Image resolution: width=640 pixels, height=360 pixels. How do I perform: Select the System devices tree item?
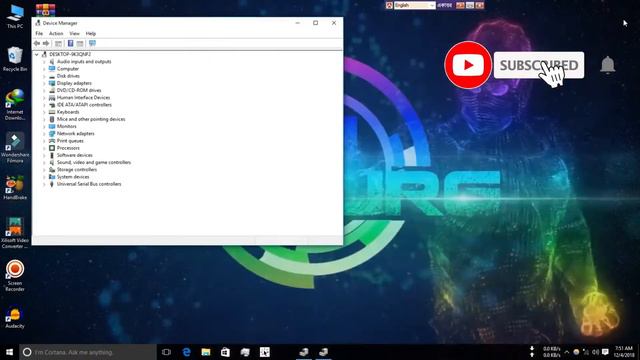(73, 177)
